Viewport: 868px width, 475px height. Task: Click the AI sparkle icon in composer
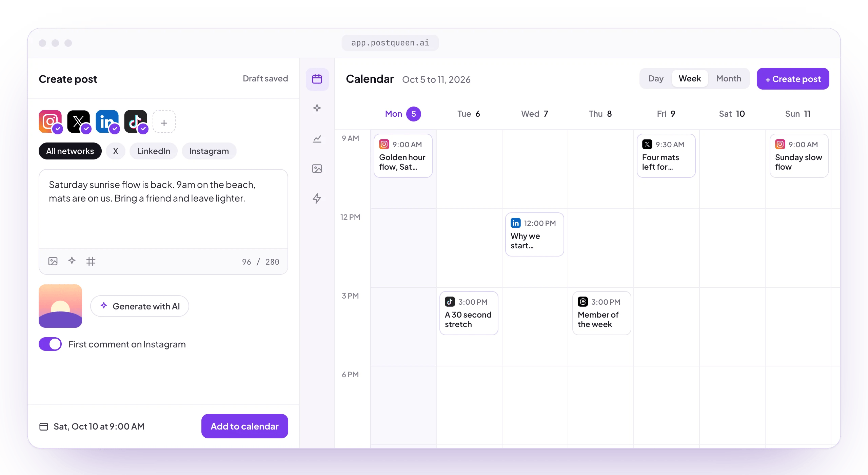(x=72, y=261)
